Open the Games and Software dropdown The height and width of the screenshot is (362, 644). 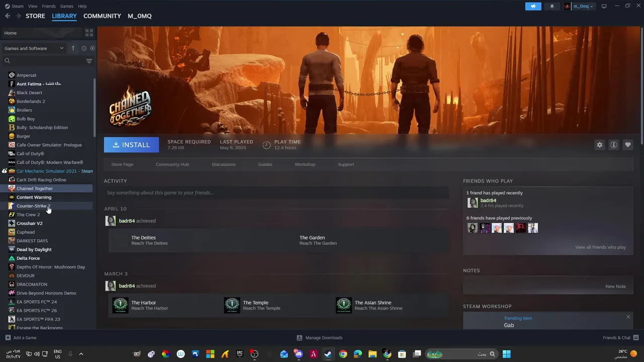click(34, 48)
